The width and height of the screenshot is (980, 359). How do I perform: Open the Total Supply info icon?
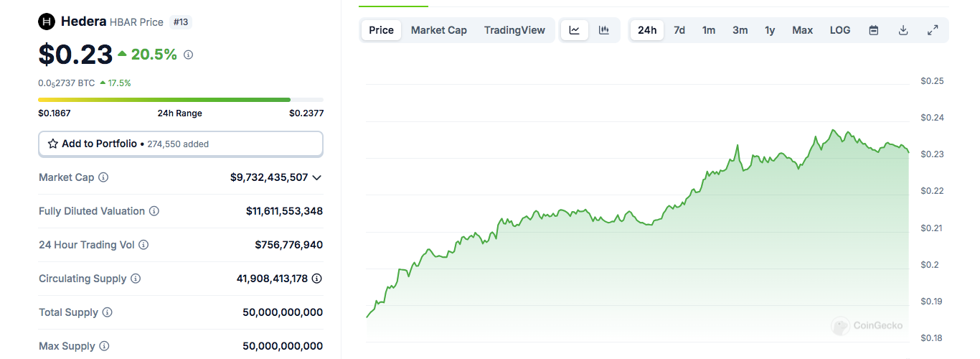click(108, 312)
